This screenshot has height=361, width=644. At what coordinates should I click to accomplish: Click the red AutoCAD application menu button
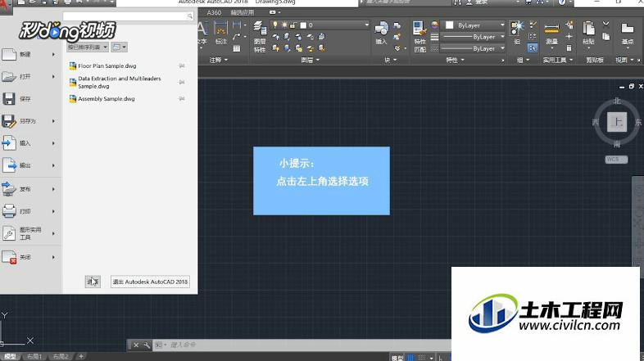point(6,7)
